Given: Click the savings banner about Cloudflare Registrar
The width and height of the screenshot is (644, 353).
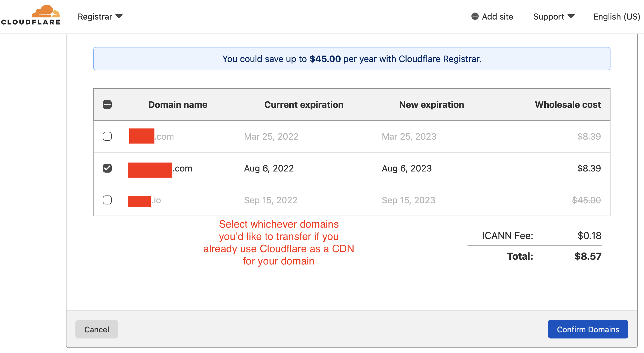Looking at the screenshot, I should pos(352,59).
